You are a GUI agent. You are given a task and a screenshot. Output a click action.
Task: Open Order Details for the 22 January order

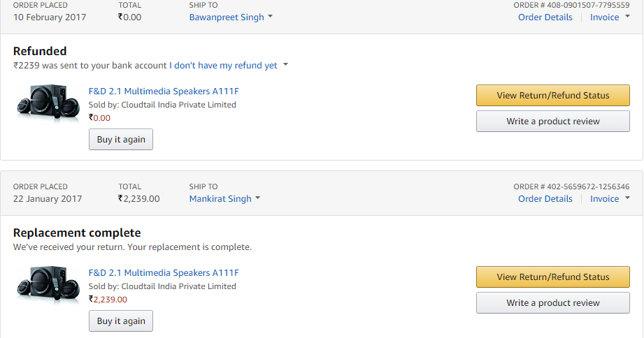(545, 199)
